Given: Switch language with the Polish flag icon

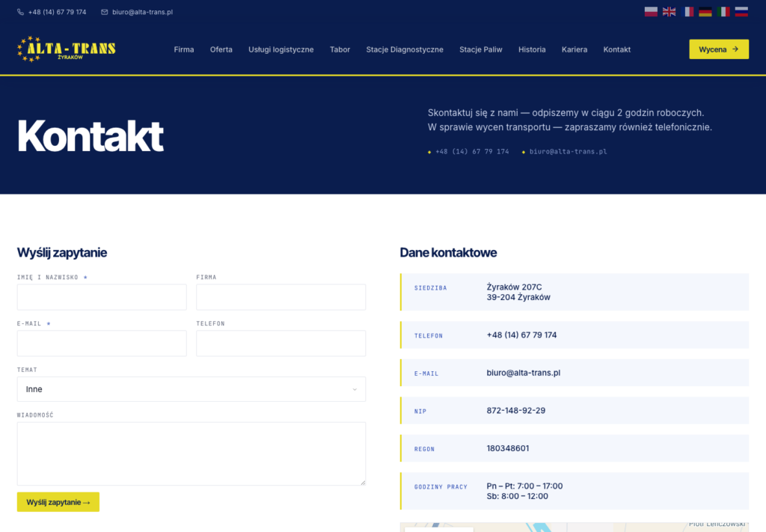Looking at the screenshot, I should [651, 12].
